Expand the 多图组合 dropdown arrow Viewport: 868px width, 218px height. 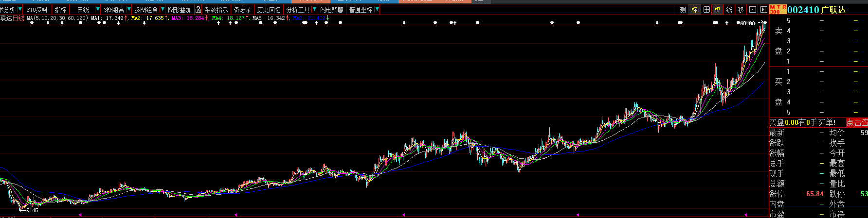(x=162, y=10)
